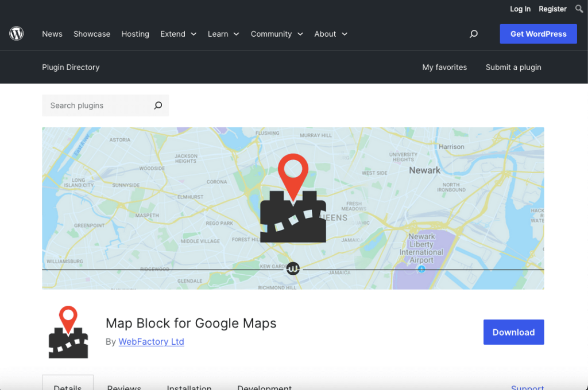Expand the Learn menu chevron
The height and width of the screenshot is (390, 588).
236,34
